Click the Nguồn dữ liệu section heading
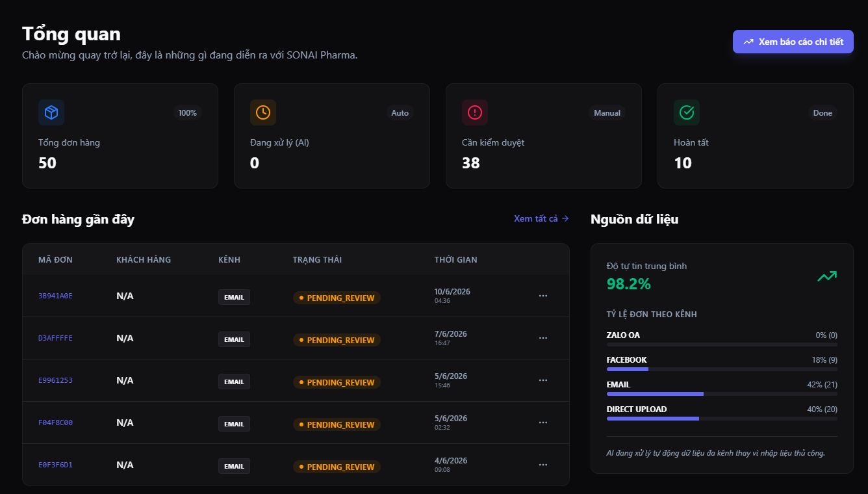Image resolution: width=868 pixels, height=494 pixels. pos(635,219)
